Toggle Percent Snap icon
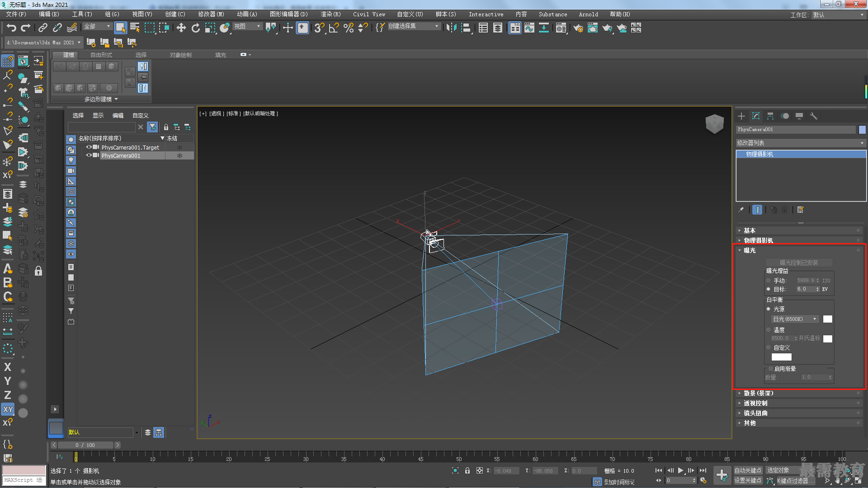The height and width of the screenshot is (488, 868). pyautogui.click(x=349, y=28)
